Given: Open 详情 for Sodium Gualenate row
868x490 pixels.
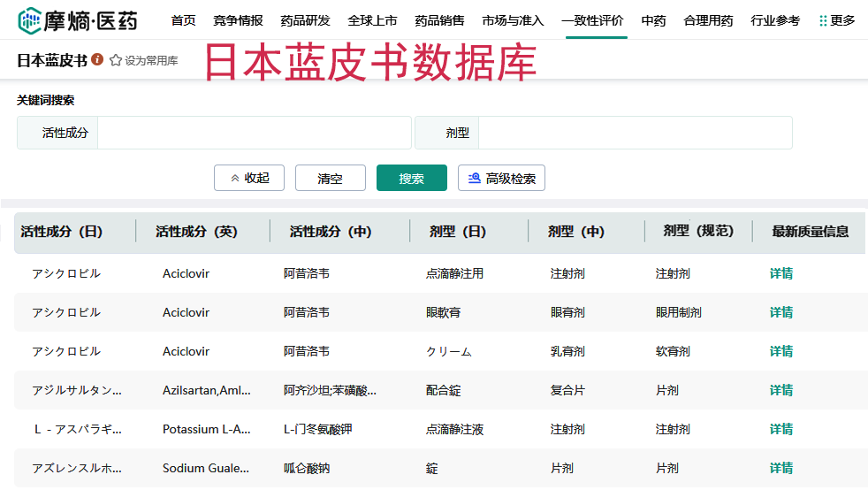Looking at the screenshot, I should click(x=780, y=468).
